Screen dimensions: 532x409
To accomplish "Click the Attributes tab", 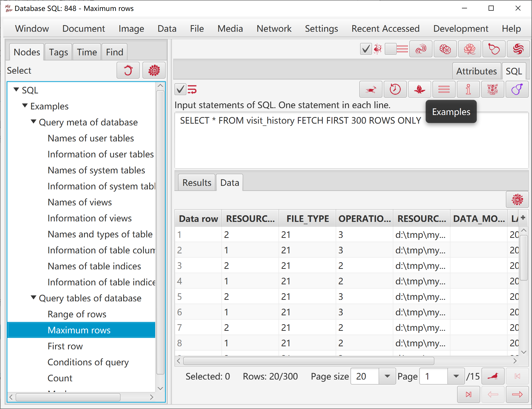I will click(x=476, y=71).
